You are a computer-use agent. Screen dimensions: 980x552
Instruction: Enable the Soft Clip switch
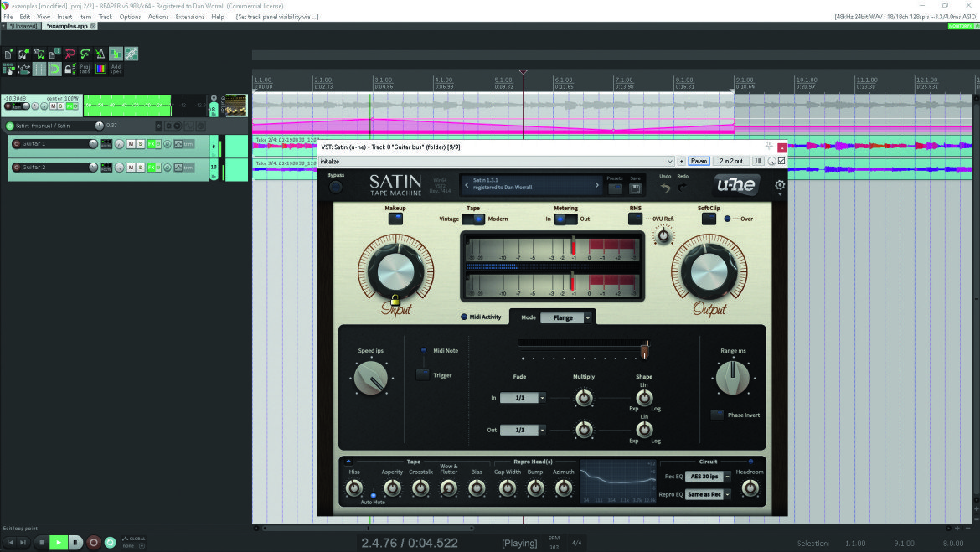click(x=708, y=219)
